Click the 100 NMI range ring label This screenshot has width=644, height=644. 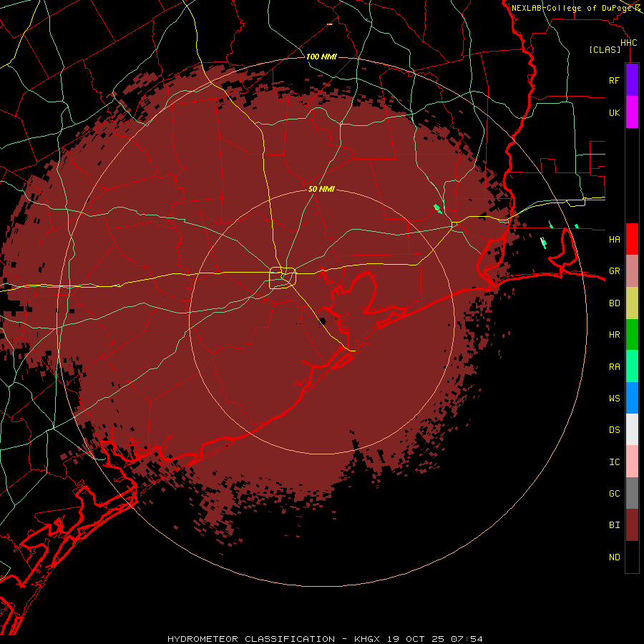[321, 57]
